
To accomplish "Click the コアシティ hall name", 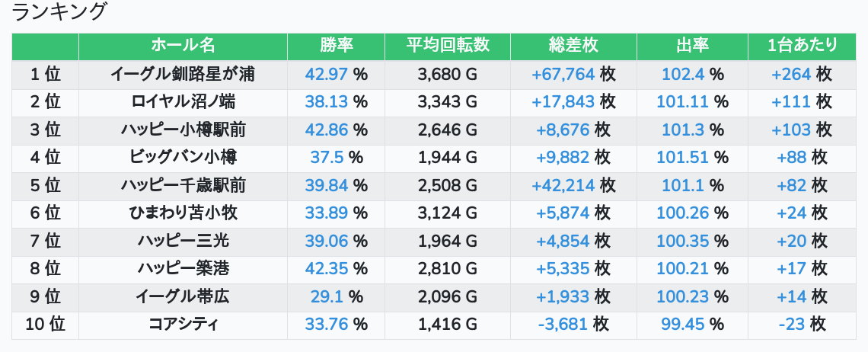I will 183,324.
